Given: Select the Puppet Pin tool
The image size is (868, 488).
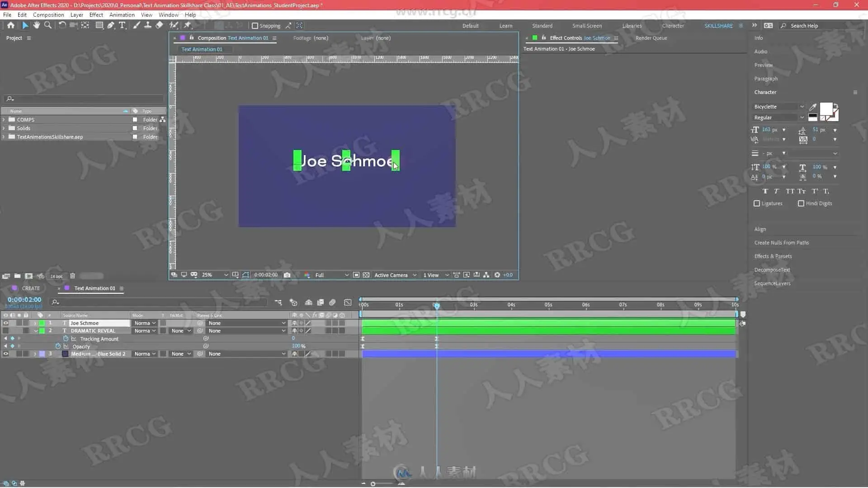Looking at the screenshot, I should point(187,25).
